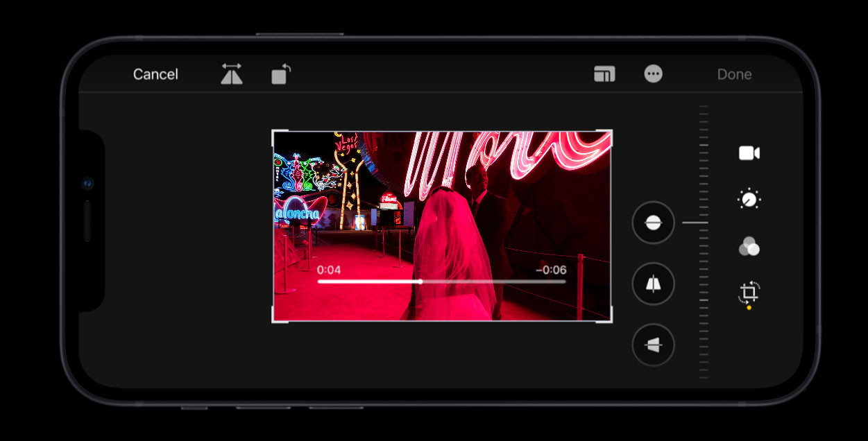The height and width of the screenshot is (441, 868).
Task: Switch to the video trim tab
Action: [749, 153]
